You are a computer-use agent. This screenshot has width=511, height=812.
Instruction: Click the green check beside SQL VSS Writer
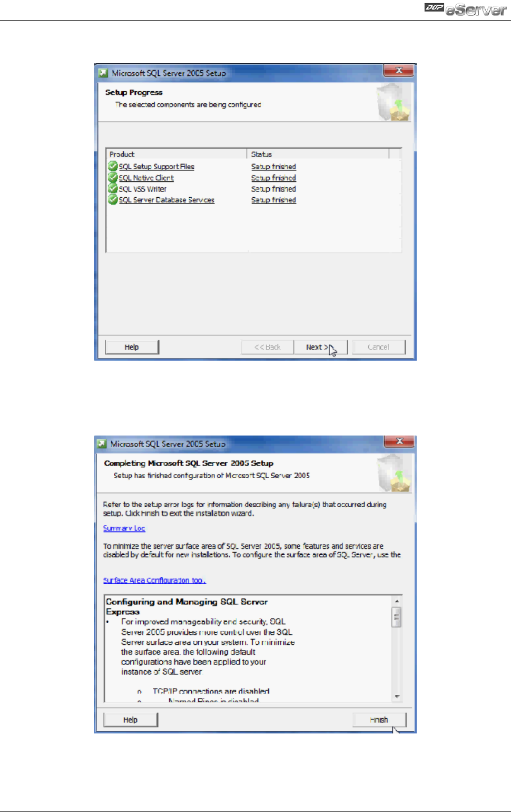click(113, 188)
